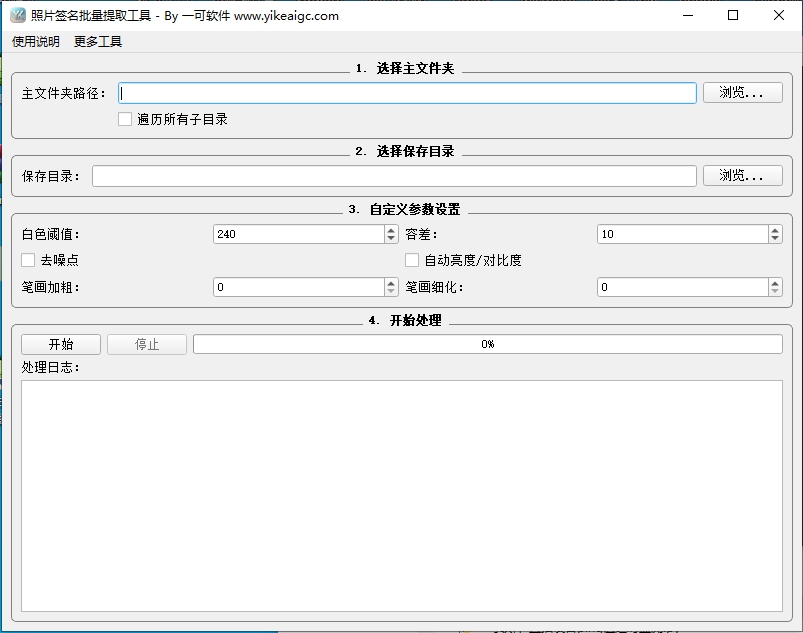Increase 笔画细化 with the up arrow
The width and height of the screenshot is (803, 633).
(775, 283)
